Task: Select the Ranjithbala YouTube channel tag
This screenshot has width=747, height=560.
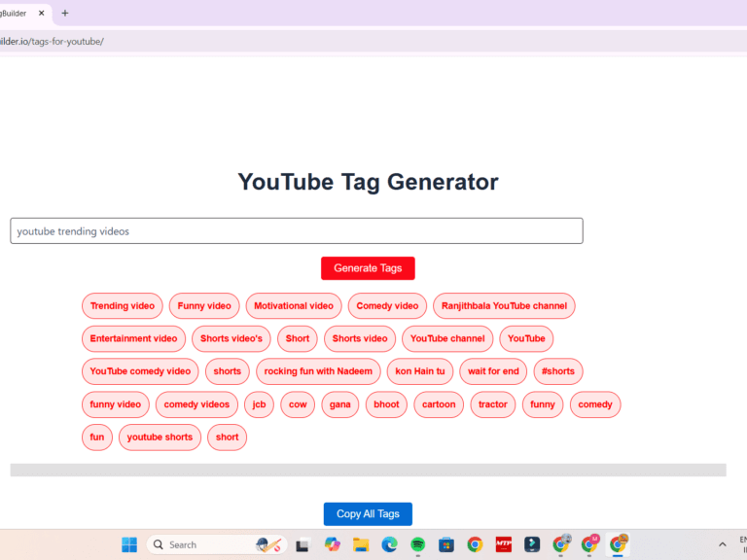Action: point(504,305)
